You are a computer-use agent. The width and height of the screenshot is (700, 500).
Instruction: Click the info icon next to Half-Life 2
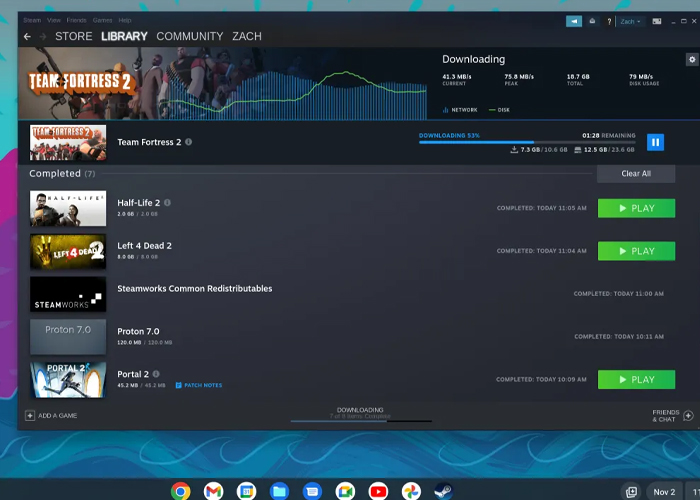coord(167,202)
